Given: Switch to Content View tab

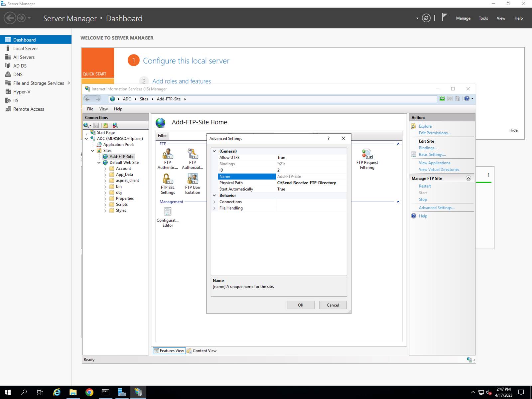Looking at the screenshot, I should click(x=201, y=350).
